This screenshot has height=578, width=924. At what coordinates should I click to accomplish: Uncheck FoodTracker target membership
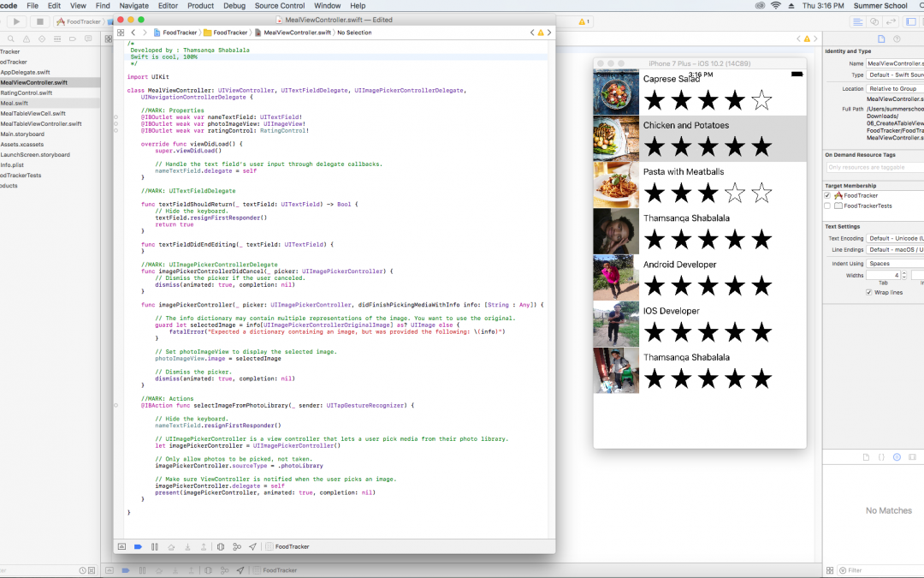coord(827,196)
